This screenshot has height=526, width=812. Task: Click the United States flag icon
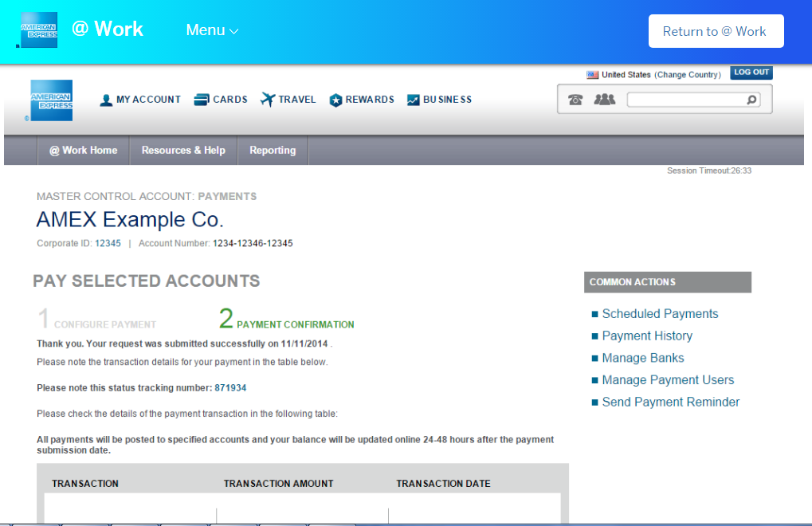click(x=592, y=75)
